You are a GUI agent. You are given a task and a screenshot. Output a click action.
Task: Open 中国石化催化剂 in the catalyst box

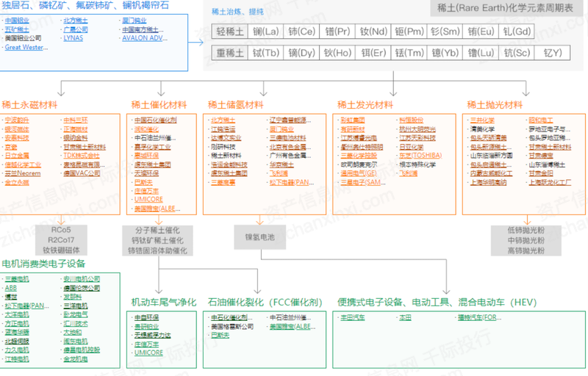[156, 120]
